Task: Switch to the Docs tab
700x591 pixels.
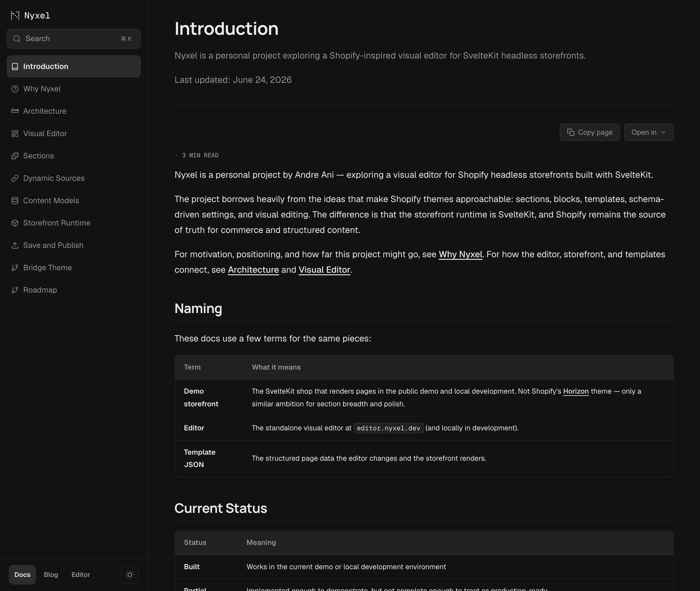Action: pyautogui.click(x=22, y=575)
